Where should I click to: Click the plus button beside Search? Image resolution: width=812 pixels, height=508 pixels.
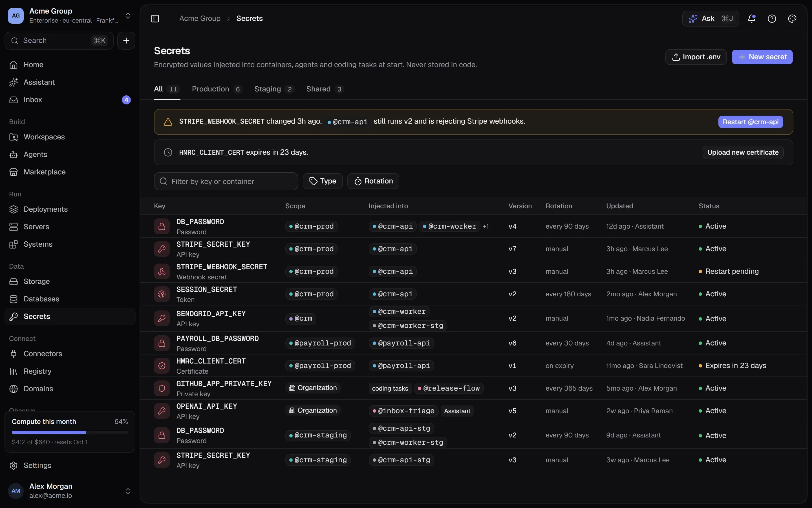coord(126,41)
